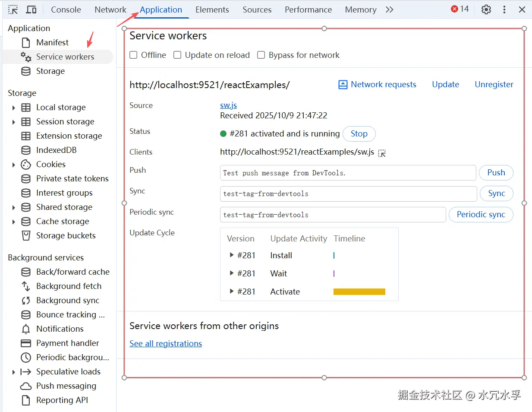Click the Background sync icon
The height and width of the screenshot is (412, 532).
point(26,300)
